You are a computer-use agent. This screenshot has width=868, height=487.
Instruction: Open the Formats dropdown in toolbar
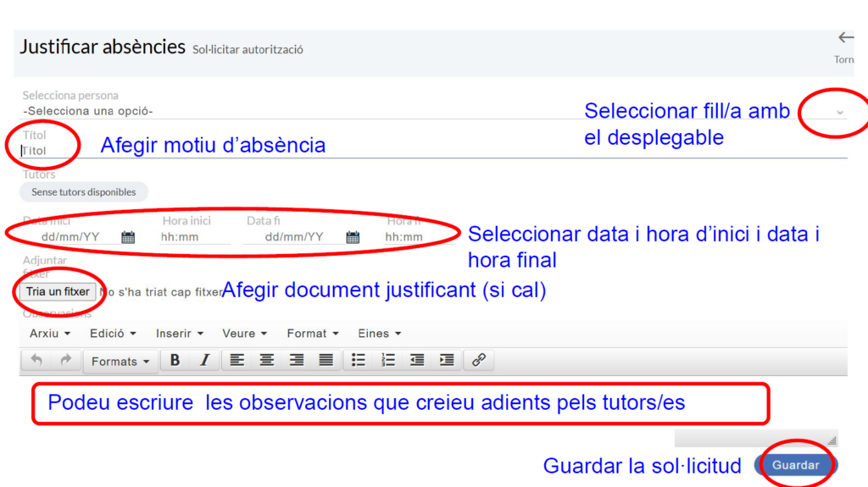click(x=120, y=361)
